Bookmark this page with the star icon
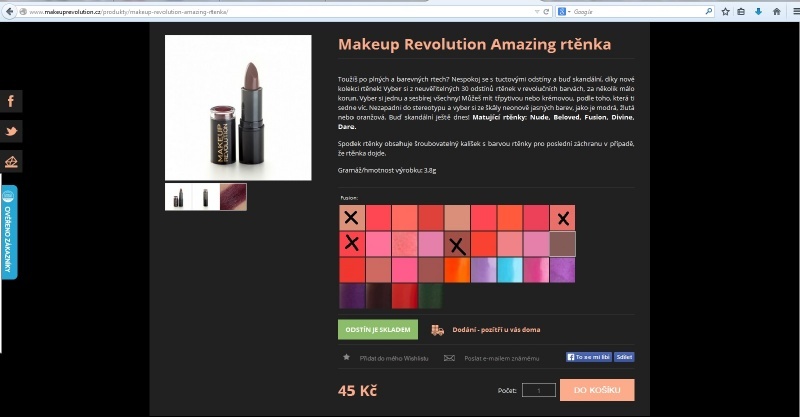The image size is (800, 417). click(725, 11)
